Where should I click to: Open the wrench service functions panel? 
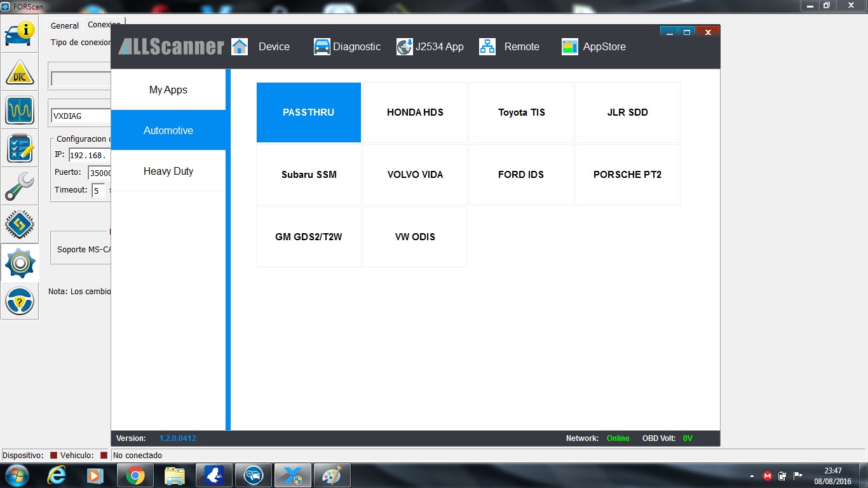(20, 186)
